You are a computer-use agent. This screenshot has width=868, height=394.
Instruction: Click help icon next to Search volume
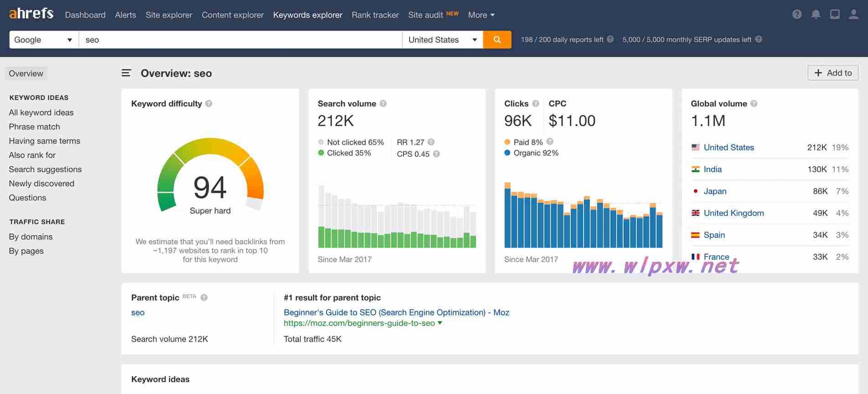coord(383,104)
